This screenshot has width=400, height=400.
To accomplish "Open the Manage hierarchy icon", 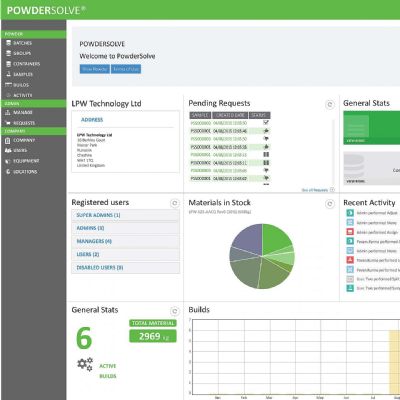I will (8, 112).
